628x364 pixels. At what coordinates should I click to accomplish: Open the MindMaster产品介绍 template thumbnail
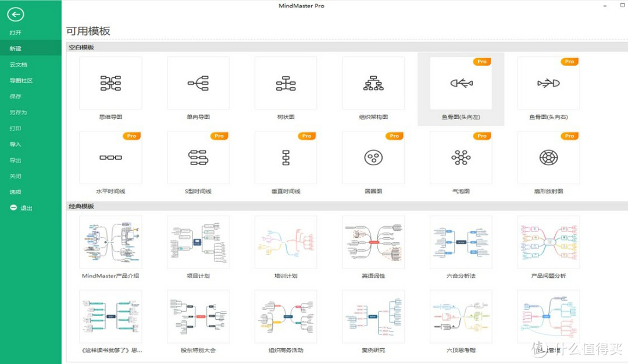tap(110, 242)
